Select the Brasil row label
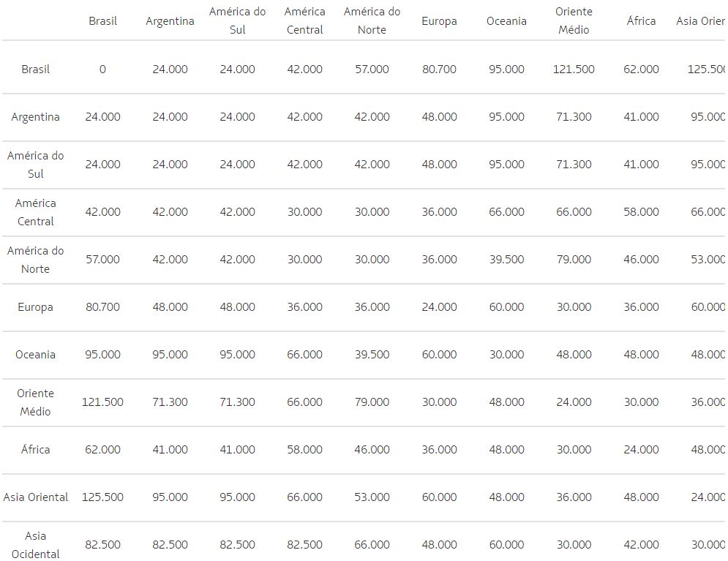 coord(35,69)
